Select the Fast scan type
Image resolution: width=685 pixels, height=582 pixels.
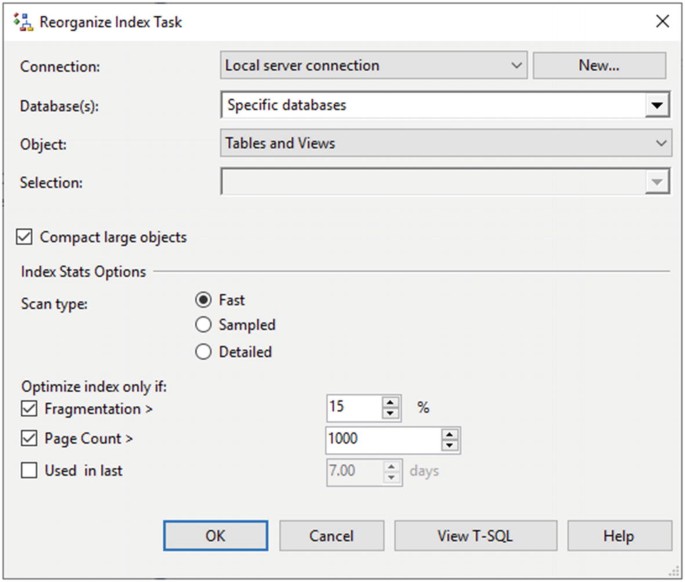(x=204, y=299)
